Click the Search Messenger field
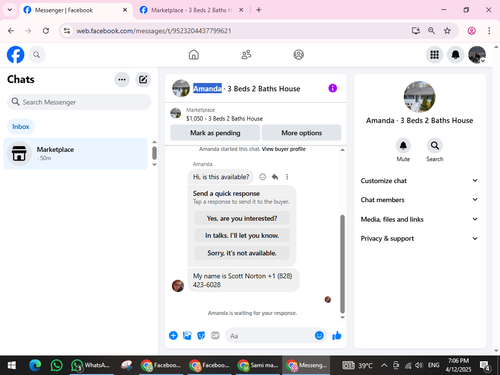 pyautogui.click(x=79, y=102)
